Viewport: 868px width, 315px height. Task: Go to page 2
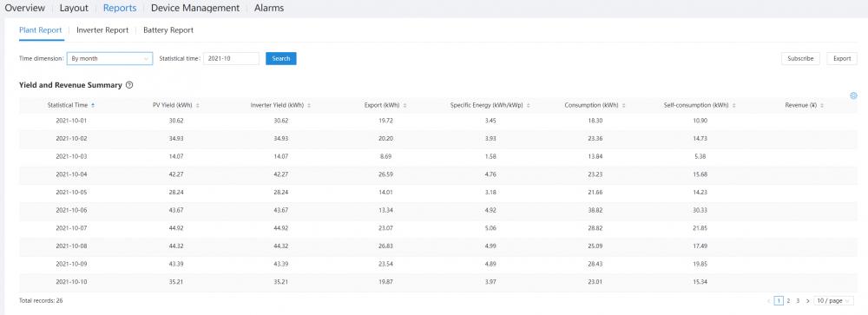coord(788,300)
